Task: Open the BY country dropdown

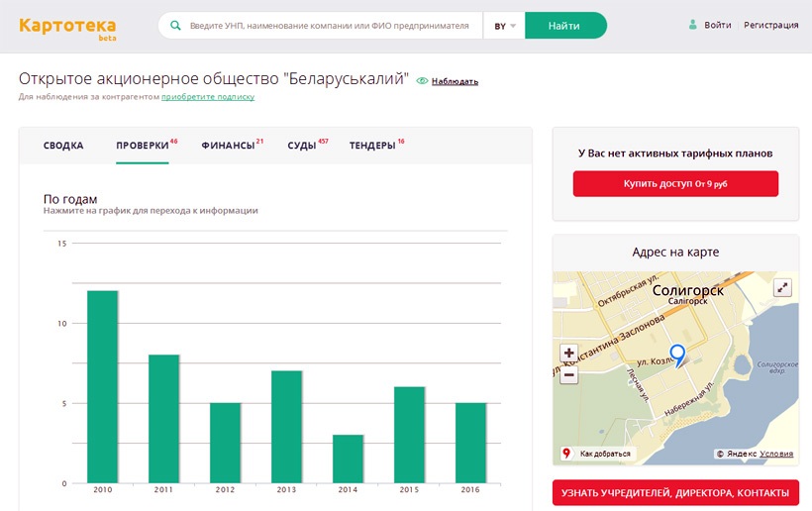Action: click(505, 26)
